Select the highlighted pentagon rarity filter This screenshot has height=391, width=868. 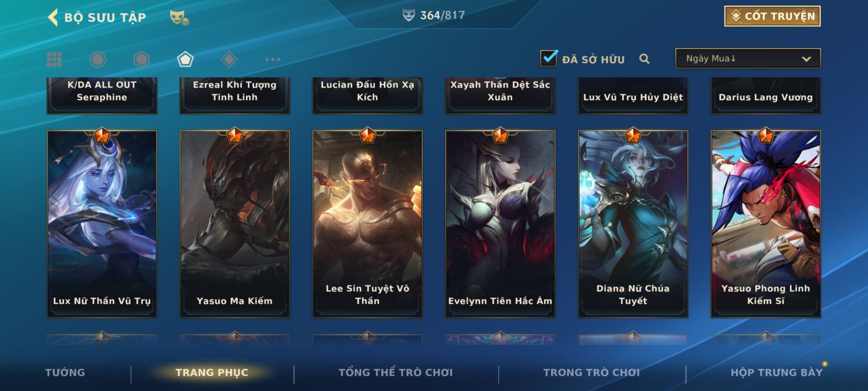(185, 59)
